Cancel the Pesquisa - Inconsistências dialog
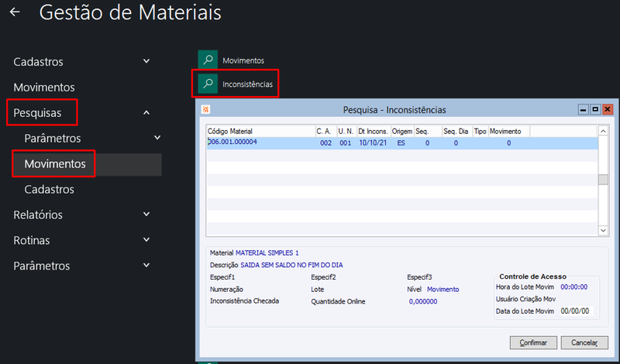The image size is (620, 364). 584,342
